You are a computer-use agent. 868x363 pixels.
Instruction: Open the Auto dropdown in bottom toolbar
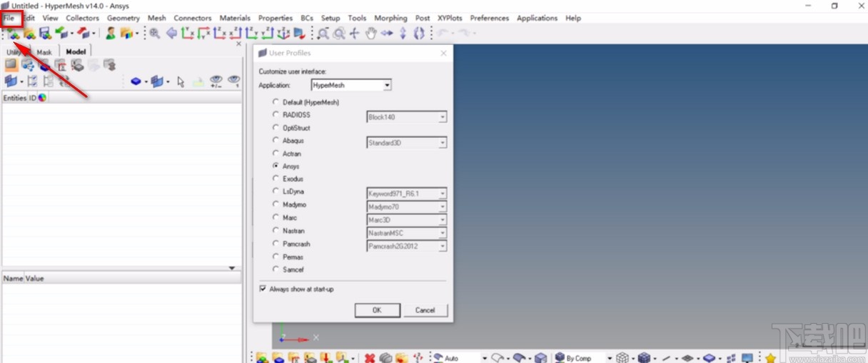click(x=485, y=358)
